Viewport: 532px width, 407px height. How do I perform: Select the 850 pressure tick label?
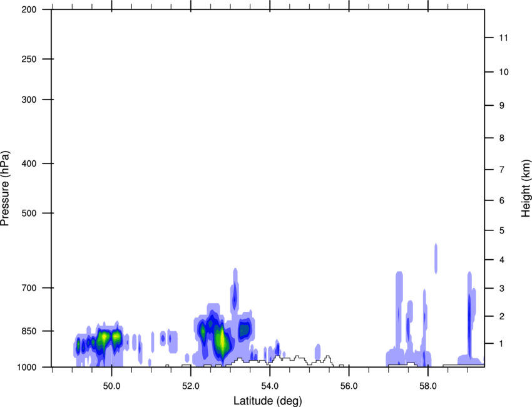(x=29, y=331)
